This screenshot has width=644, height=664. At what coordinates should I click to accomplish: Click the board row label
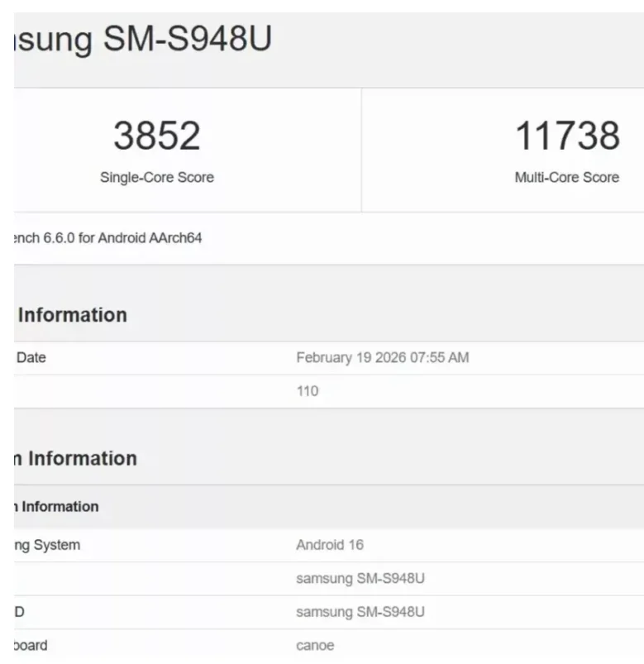[x=31, y=645]
